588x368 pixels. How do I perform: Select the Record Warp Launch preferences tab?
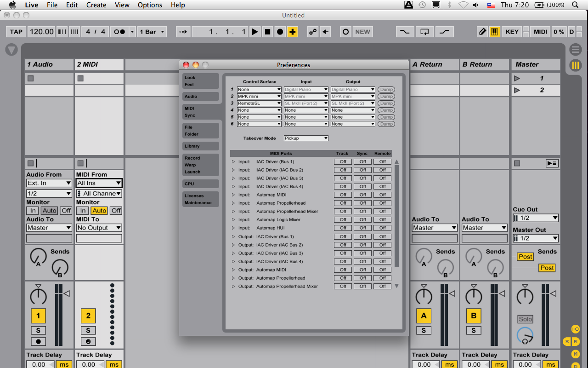coord(200,165)
